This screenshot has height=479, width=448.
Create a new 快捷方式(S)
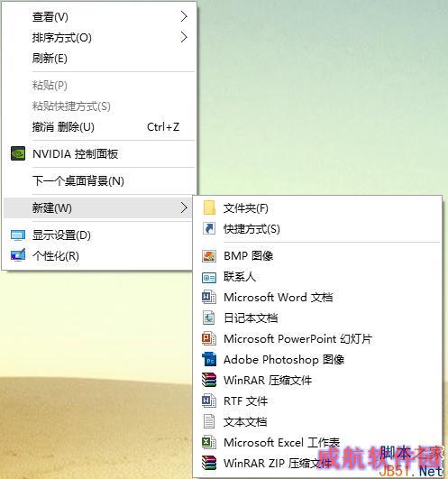(x=317, y=229)
